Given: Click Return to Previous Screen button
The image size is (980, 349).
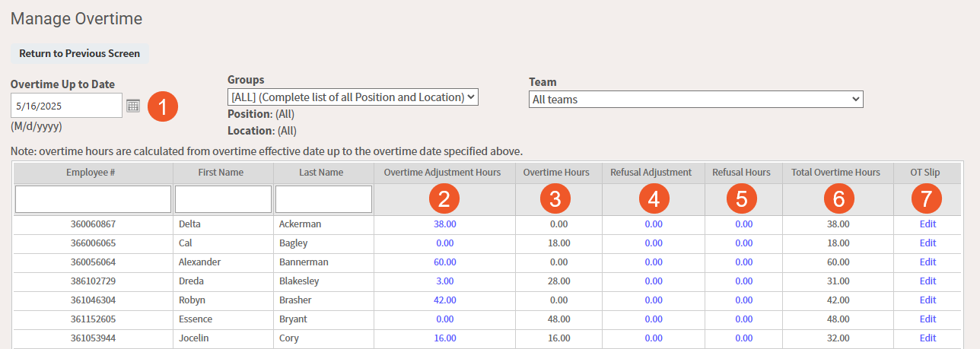Looking at the screenshot, I should [x=80, y=54].
